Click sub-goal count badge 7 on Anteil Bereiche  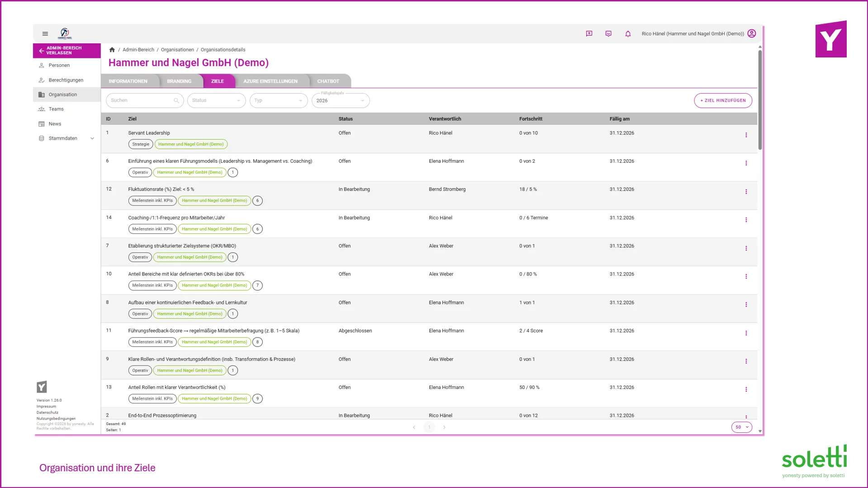pyautogui.click(x=257, y=285)
